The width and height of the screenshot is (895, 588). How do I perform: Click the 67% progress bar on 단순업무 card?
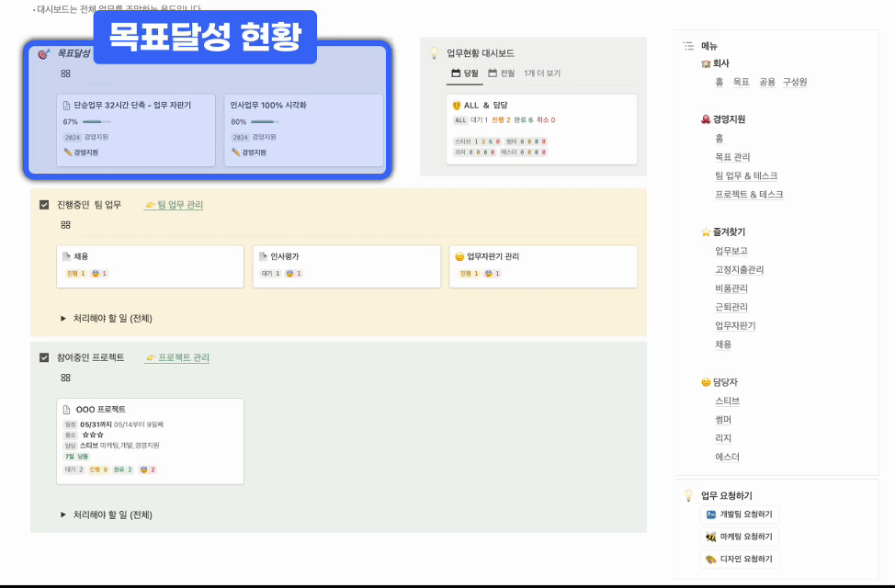tap(96, 121)
